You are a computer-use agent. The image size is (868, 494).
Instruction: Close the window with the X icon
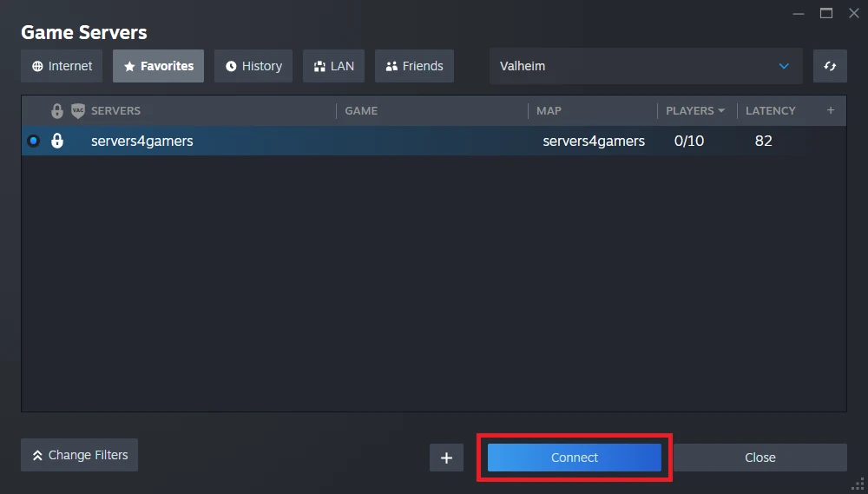(854, 13)
